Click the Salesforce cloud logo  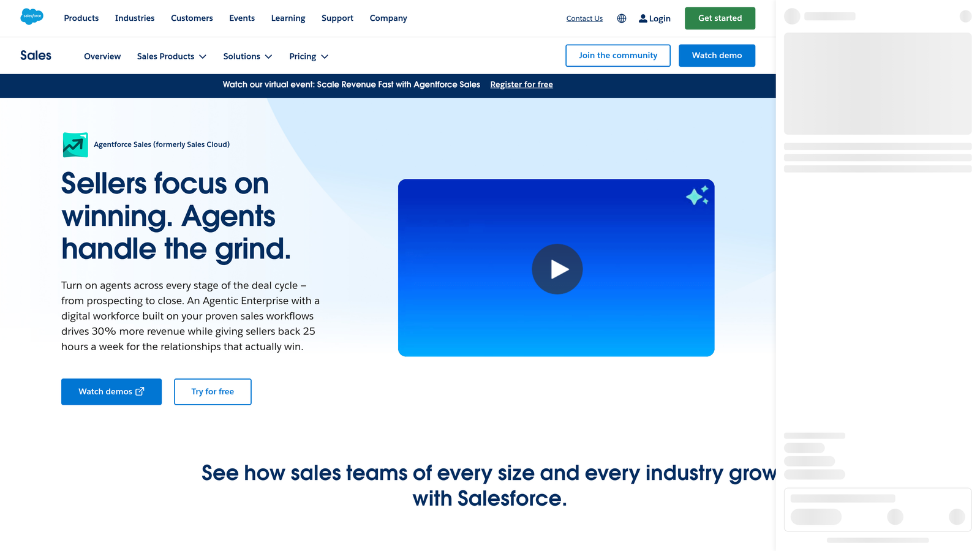tap(32, 17)
